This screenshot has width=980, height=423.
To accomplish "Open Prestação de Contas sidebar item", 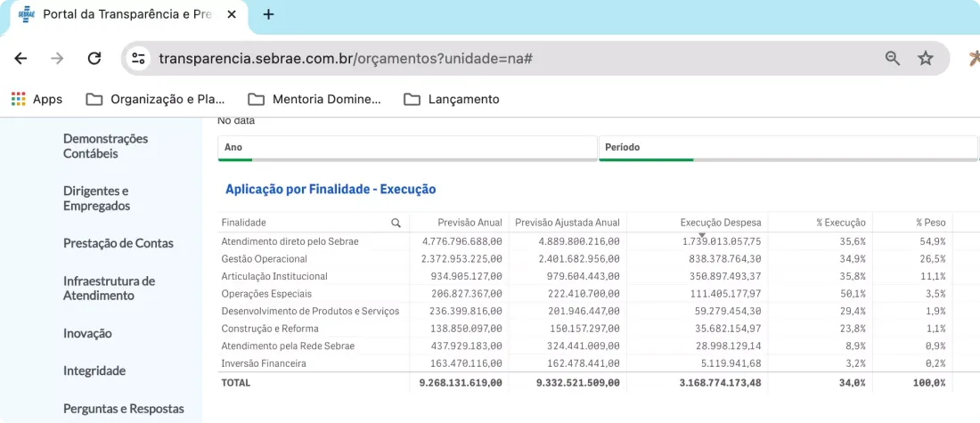I will coord(118,243).
